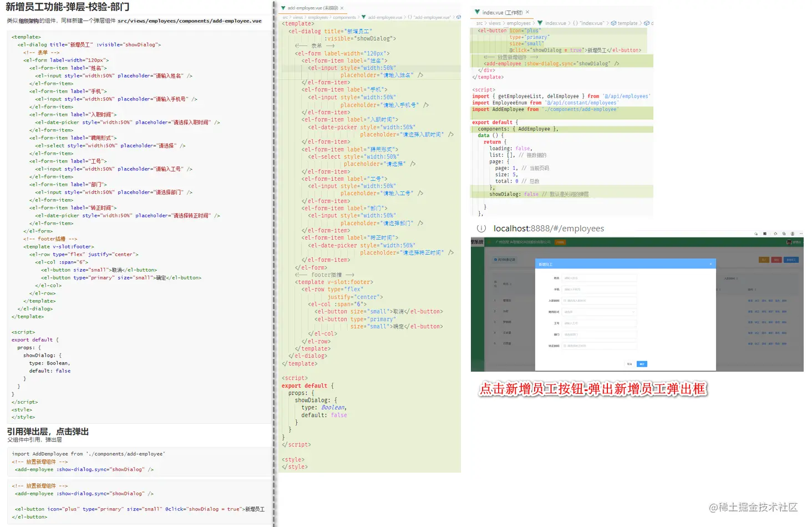Click the site info icon beside localhost address
The image size is (812, 527).
481,229
